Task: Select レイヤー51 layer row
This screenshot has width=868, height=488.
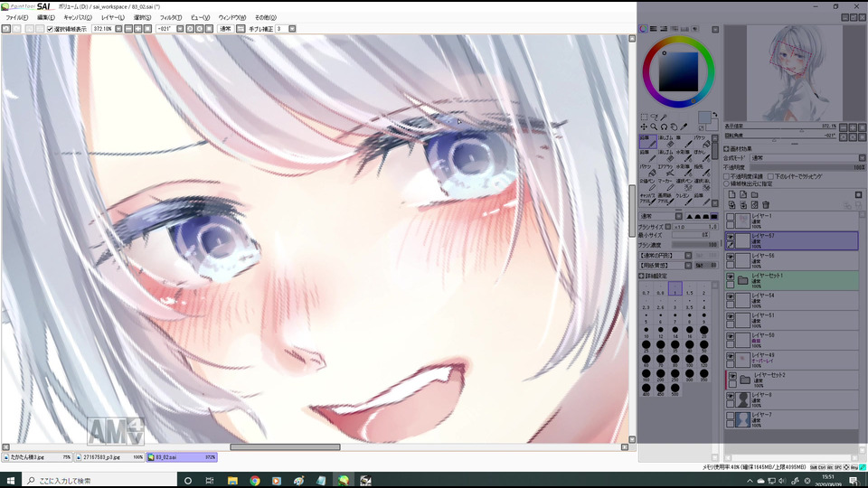Action: tap(792, 320)
